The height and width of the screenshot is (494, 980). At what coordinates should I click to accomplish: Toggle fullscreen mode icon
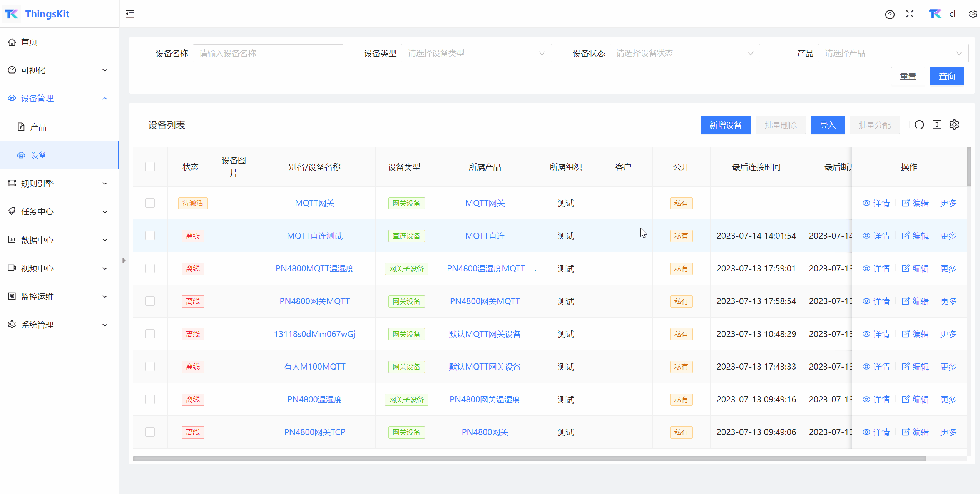pyautogui.click(x=910, y=14)
